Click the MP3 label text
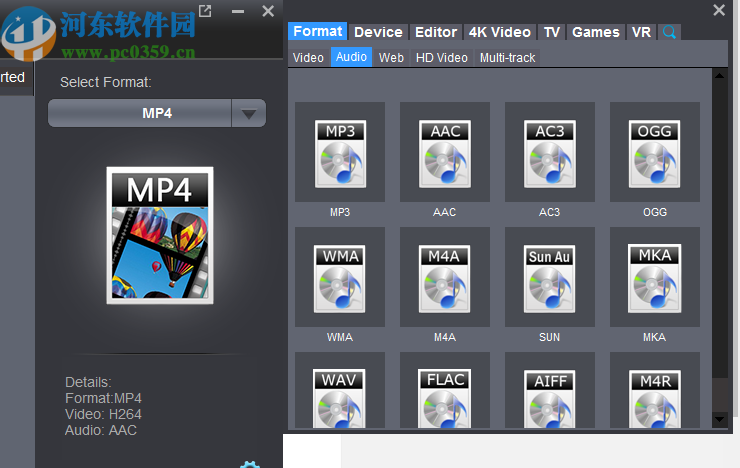 point(340,212)
